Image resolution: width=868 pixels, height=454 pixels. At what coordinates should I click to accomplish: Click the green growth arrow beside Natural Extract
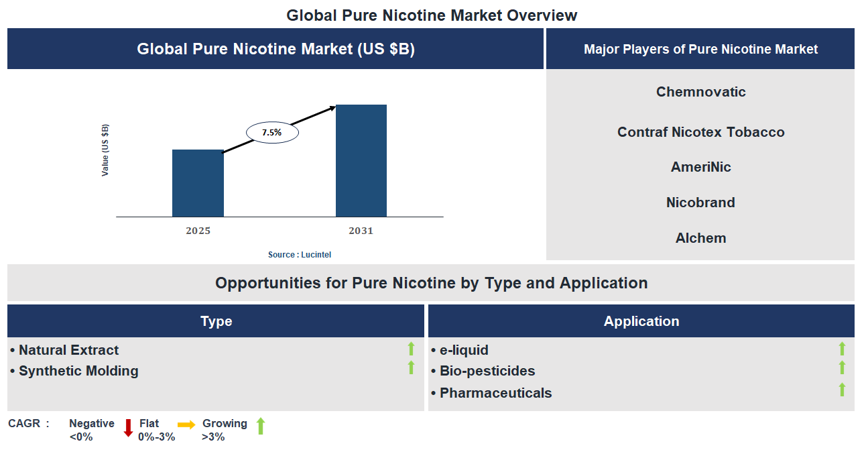pos(411,349)
